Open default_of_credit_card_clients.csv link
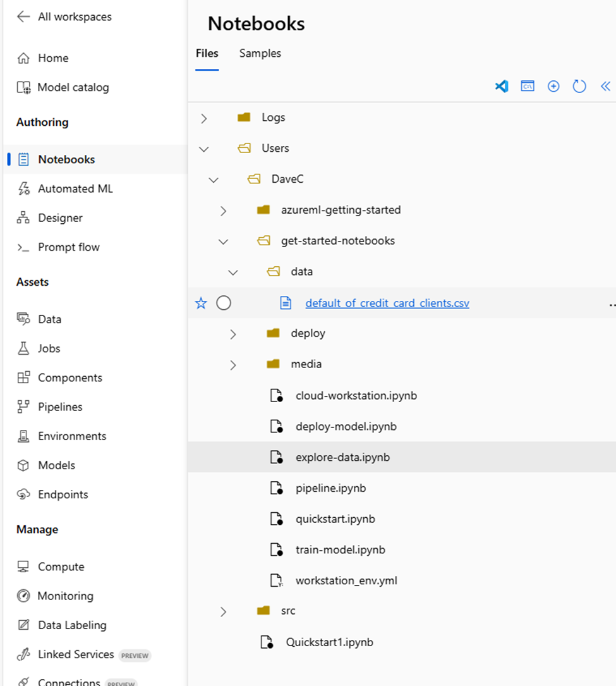This screenshot has width=616, height=686. [x=387, y=303]
